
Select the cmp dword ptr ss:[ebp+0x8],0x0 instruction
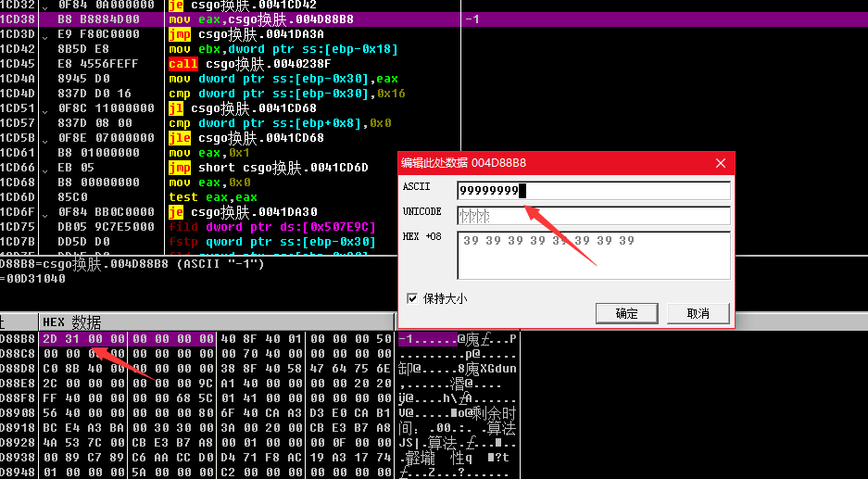280,123
